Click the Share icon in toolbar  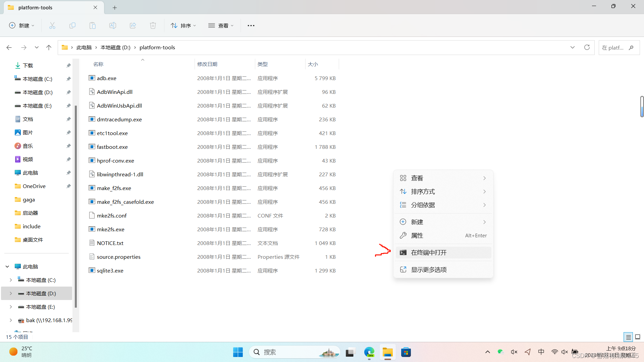point(133,25)
